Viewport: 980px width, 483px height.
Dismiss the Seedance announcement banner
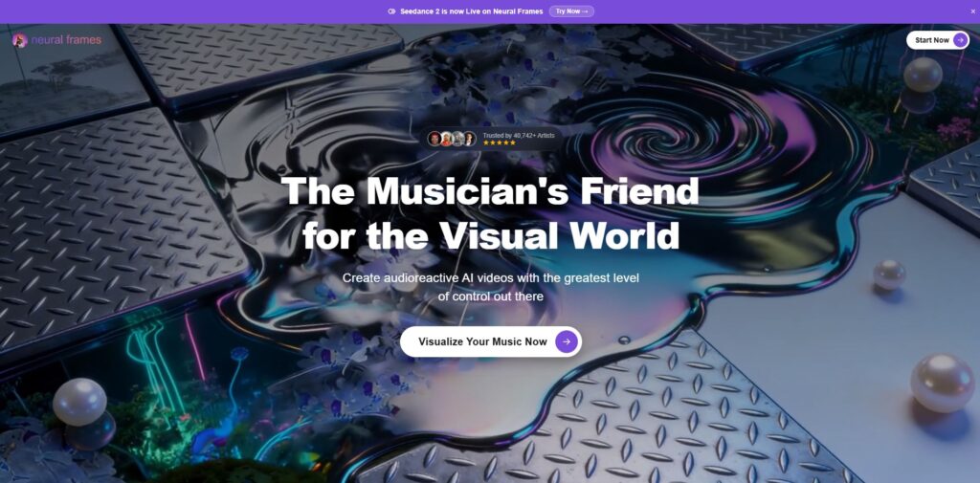pos(972,11)
